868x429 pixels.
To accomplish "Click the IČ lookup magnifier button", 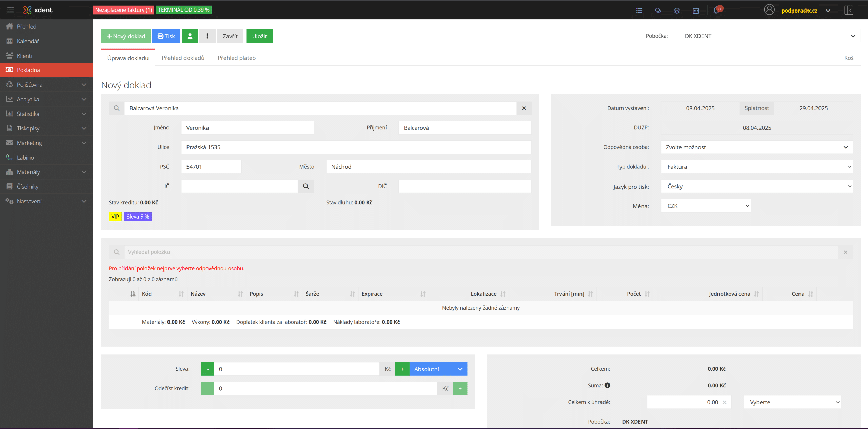I will [x=306, y=186].
